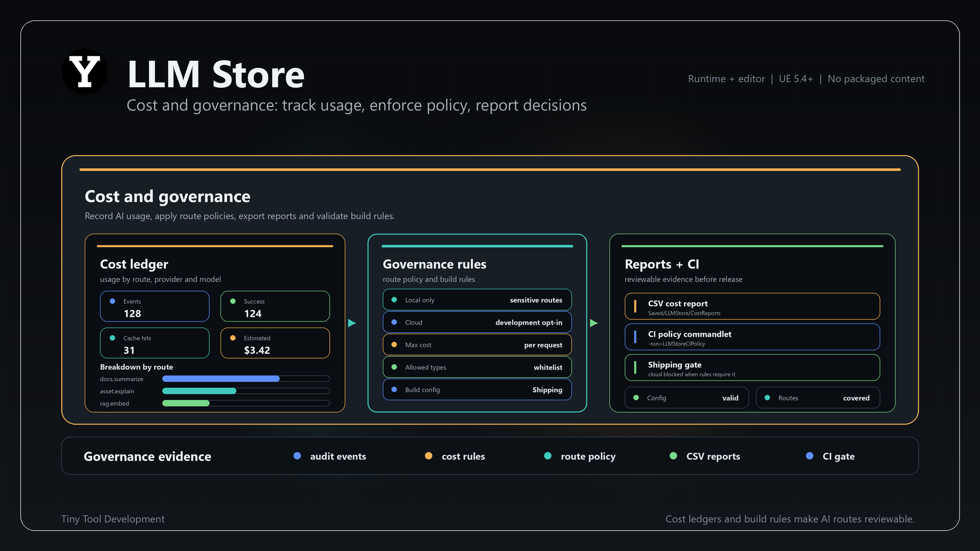Click the Cost and governance section heading
Image resolution: width=980 pixels, height=551 pixels.
[x=167, y=196]
